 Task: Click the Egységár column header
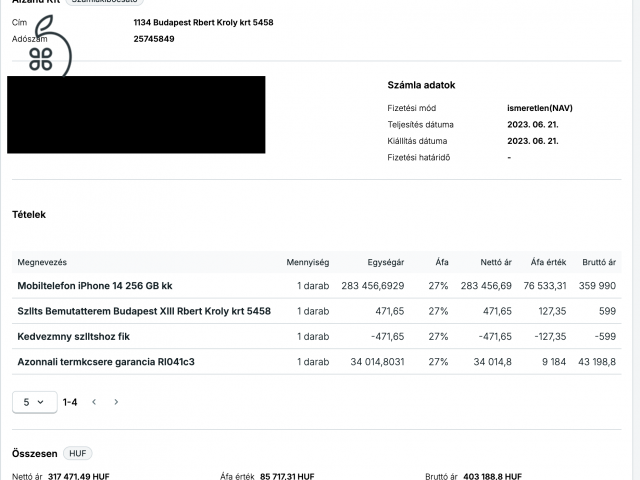[x=386, y=262]
